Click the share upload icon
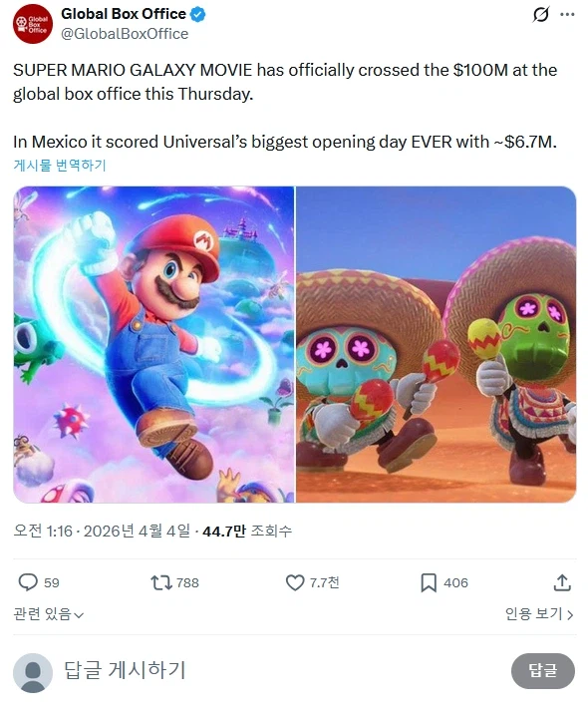The height and width of the screenshot is (717, 588). (562, 582)
